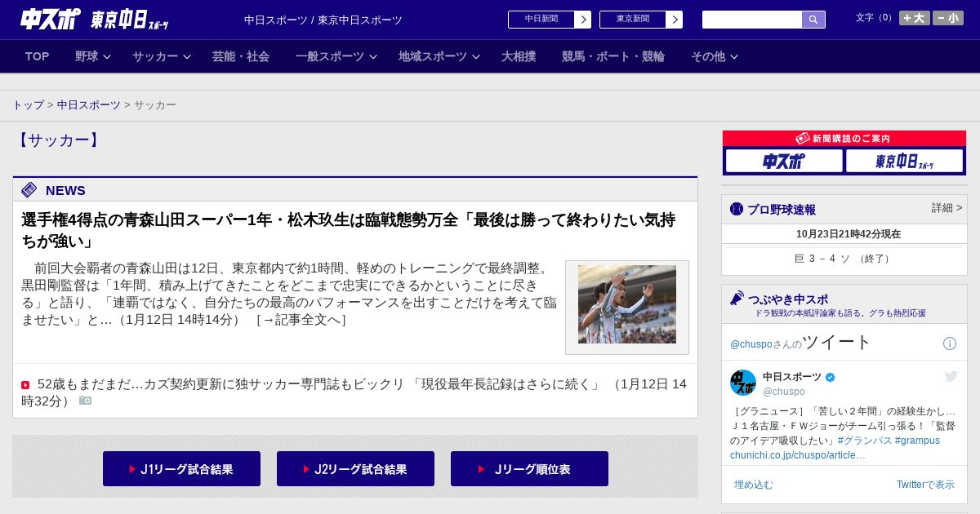Image resolution: width=980 pixels, height=514 pixels.
Task: Open the 競馬・ボート・競輪 menu item
Action: click(x=613, y=56)
